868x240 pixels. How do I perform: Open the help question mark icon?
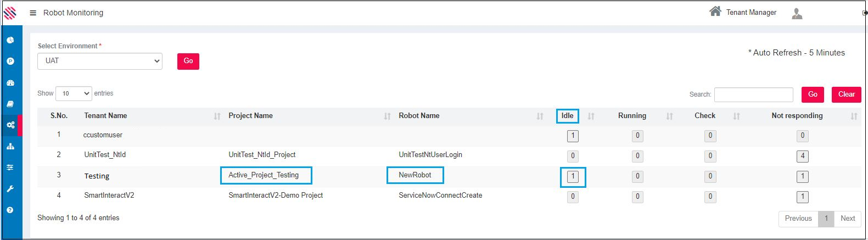(x=10, y=210)
